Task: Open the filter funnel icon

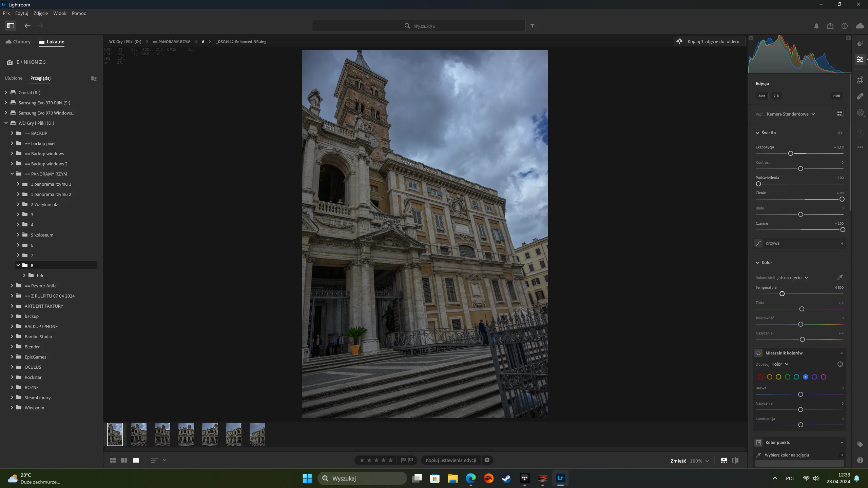Action: click(532, 26)
